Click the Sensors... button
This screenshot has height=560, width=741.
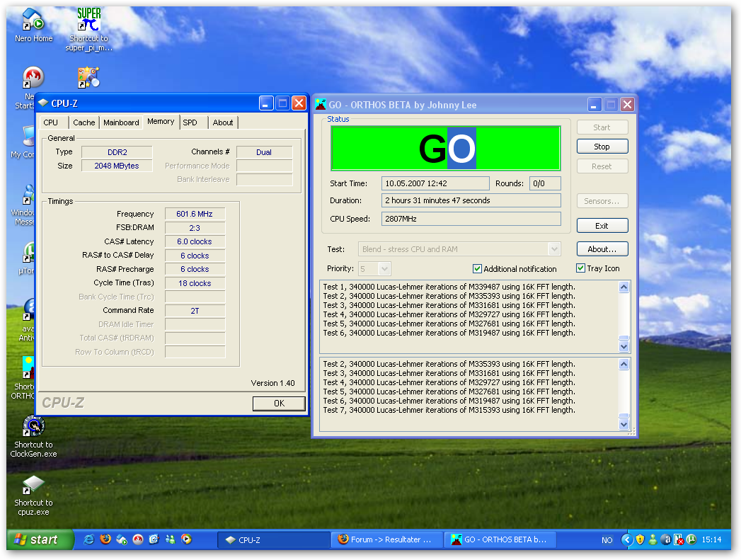click(602, 201)
